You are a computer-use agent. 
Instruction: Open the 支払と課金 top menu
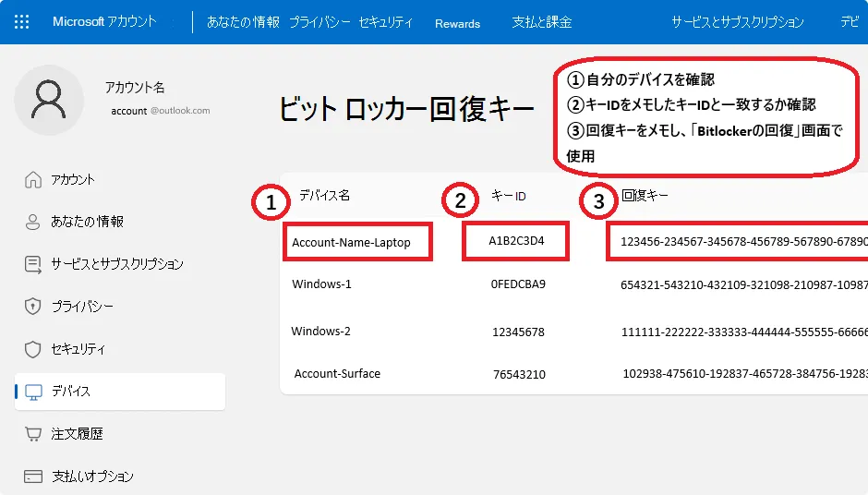[541, 22]
